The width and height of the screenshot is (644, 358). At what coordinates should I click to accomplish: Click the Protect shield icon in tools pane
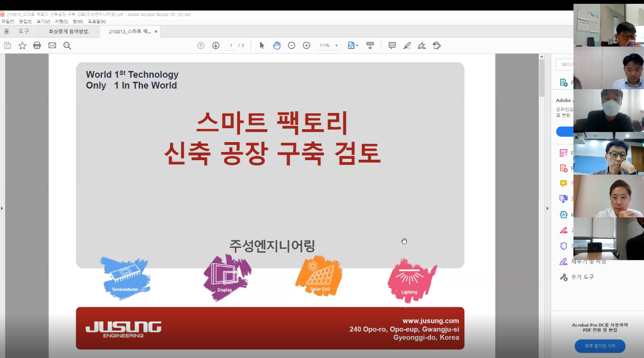(563, 246)
